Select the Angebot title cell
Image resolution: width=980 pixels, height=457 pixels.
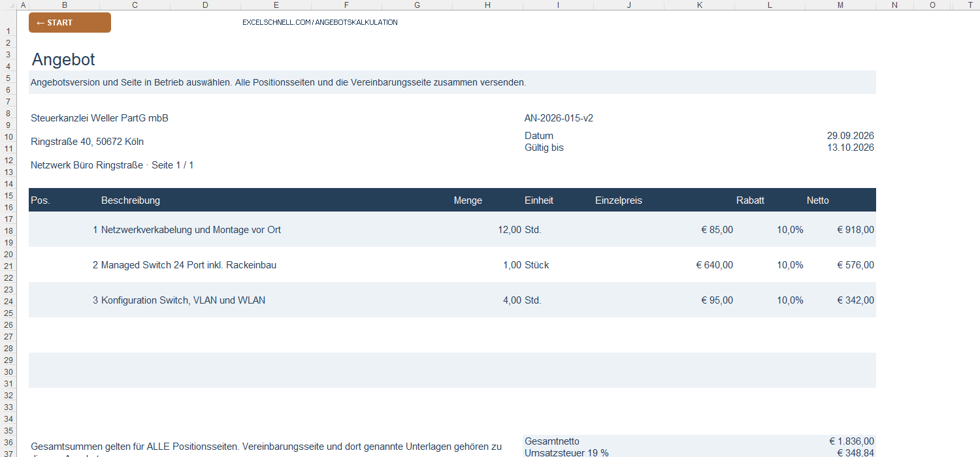(x=63, y=59)
